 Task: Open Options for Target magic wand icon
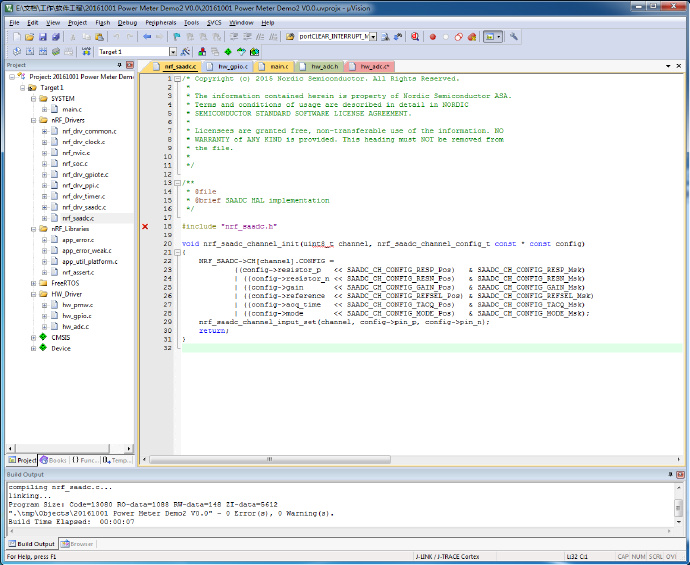pyautogui.click(x=185, y=52)
